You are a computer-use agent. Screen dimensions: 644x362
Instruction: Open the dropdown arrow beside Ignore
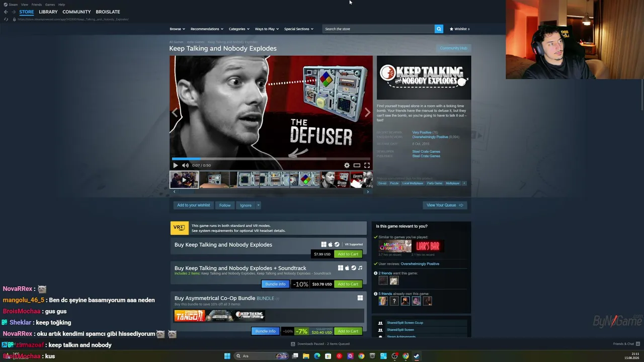tap(258, 205)
